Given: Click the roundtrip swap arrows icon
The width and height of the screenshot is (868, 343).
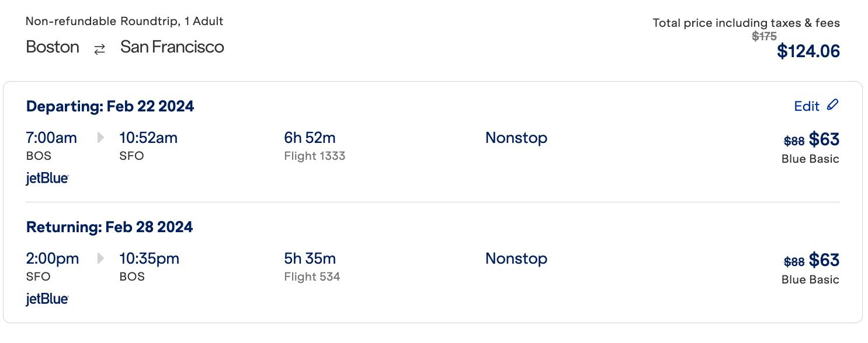Looking at the screenshot, I should coord(99,48).
